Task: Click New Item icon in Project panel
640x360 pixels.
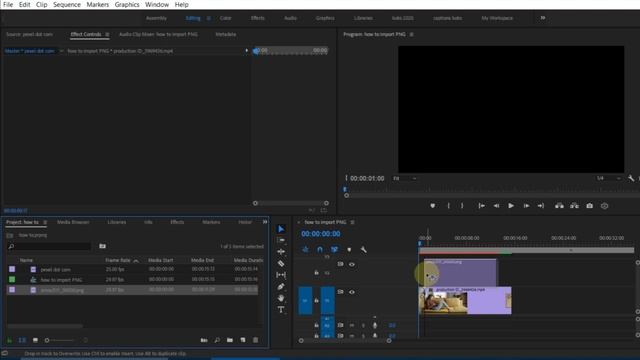Action: click(x=243, y=340)
